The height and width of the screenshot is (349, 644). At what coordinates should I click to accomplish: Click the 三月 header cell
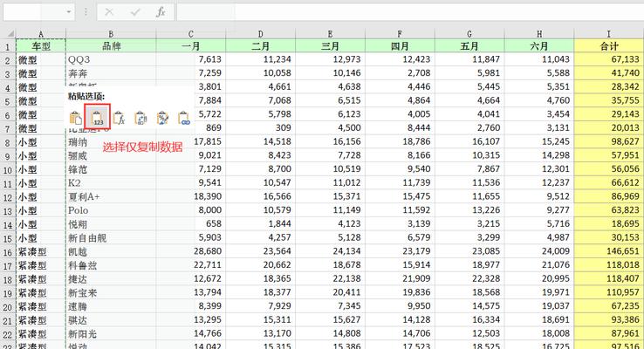tap(330, 46)
